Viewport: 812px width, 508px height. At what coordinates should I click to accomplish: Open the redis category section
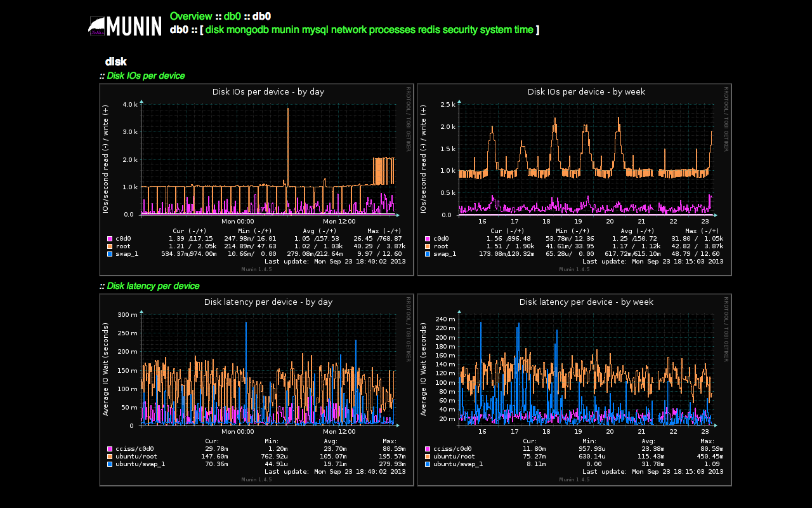point(429,30)
